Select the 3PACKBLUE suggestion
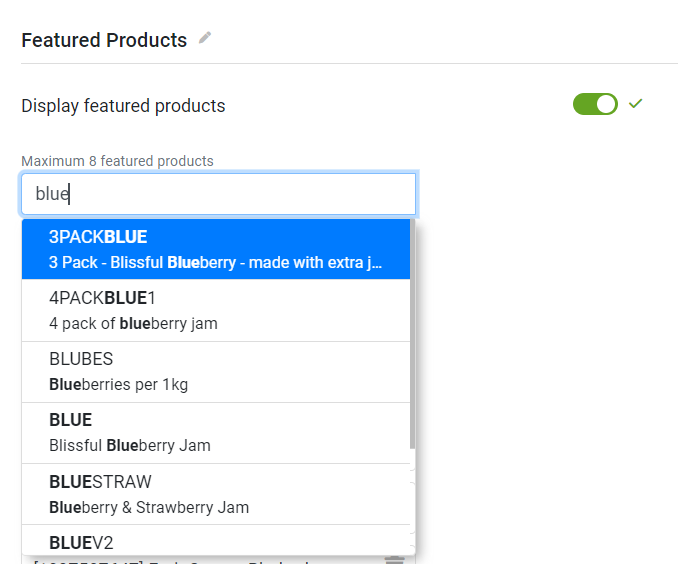 tap(216, 249)
